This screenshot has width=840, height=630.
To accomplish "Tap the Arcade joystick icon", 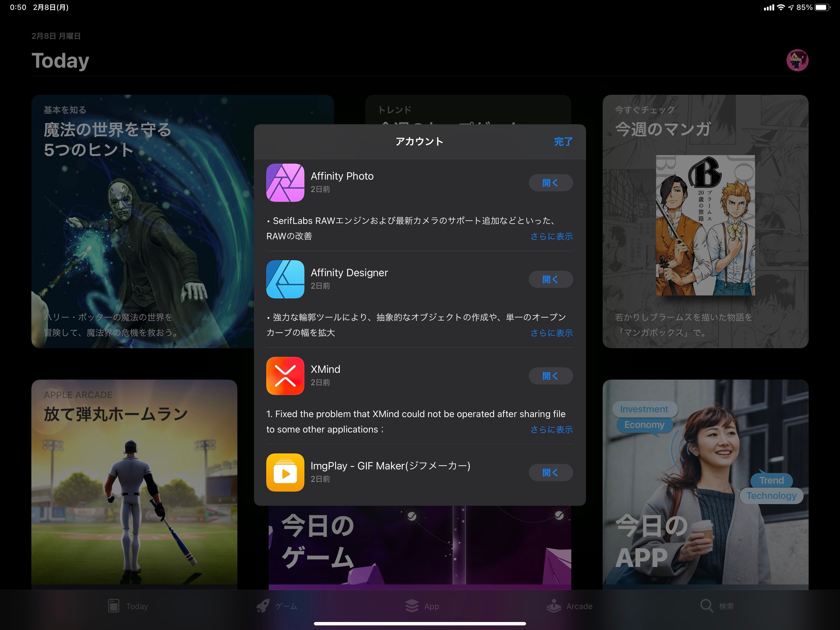I will click(554, 606).
